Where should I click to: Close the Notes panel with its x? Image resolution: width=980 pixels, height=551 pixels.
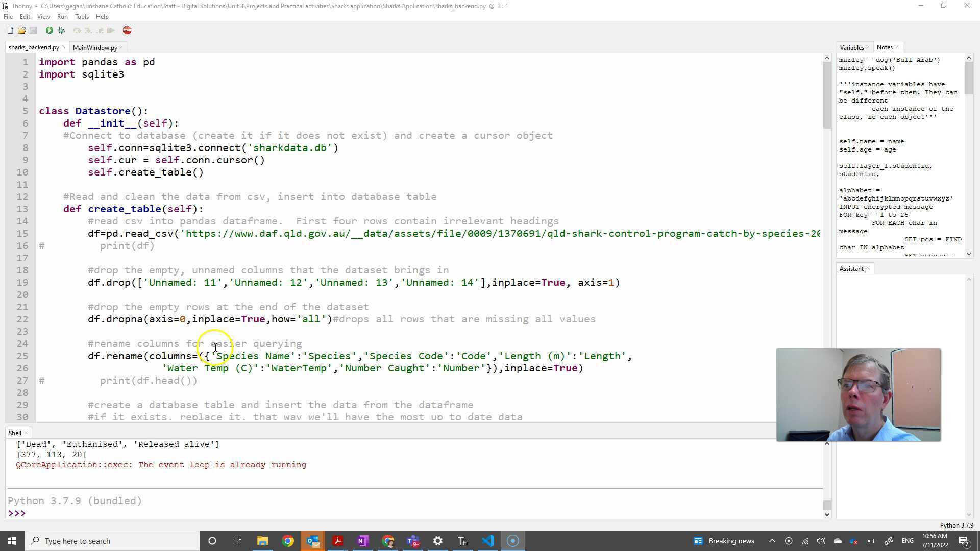click(897, 47)
